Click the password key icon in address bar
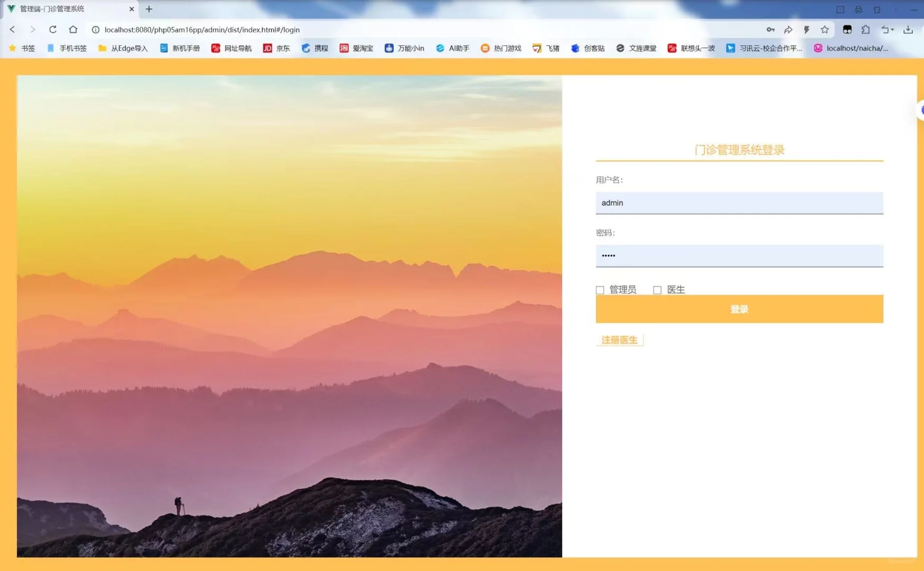Viewport: 924px width, 571px height. tap(771, 30)
